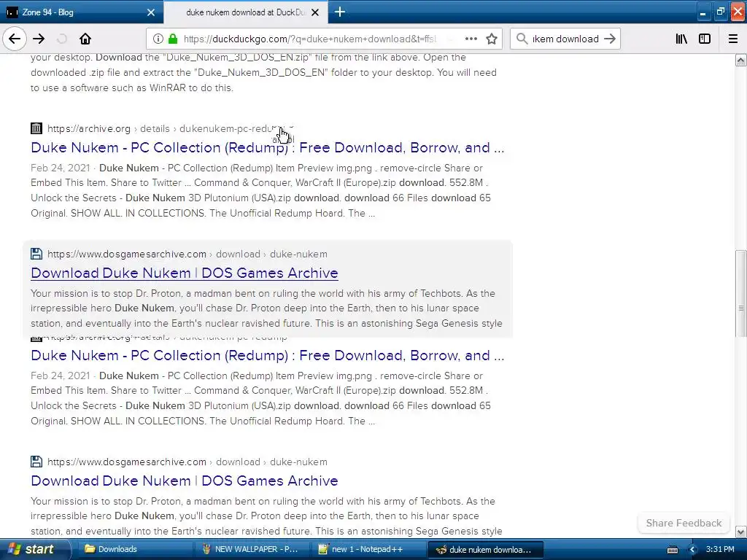Go back using the browser back arrow
This screenshot has height=560, width=747.
click(15, 39)
